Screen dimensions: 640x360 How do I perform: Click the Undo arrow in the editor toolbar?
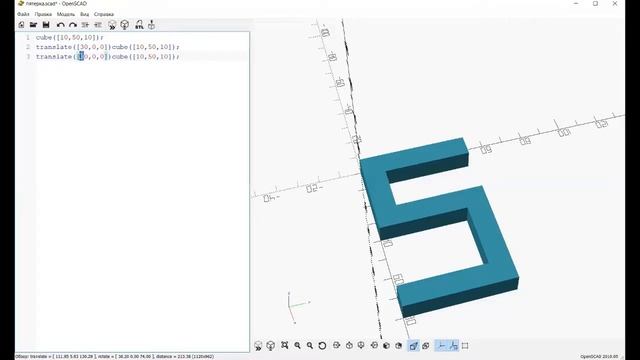coord(60,25)
